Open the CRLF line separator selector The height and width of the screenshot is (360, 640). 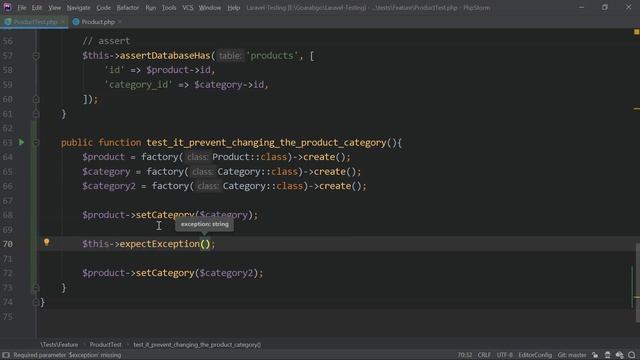coord(484,355)
